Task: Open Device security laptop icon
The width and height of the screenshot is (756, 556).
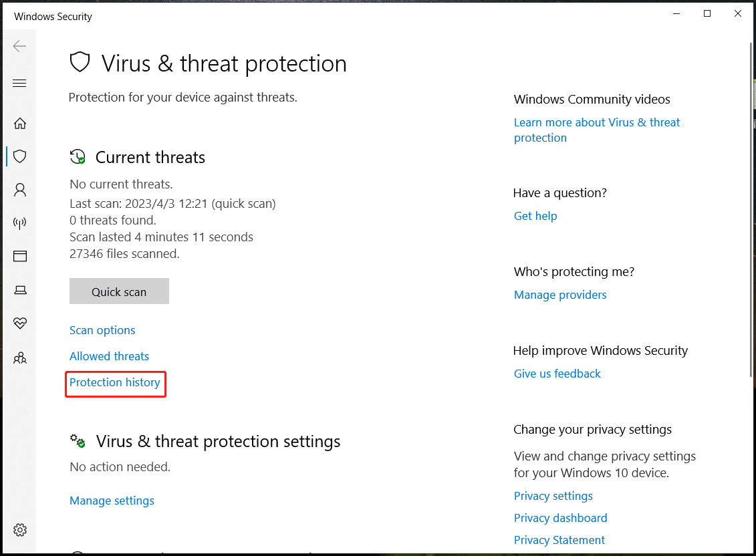Action: (20, 289)
